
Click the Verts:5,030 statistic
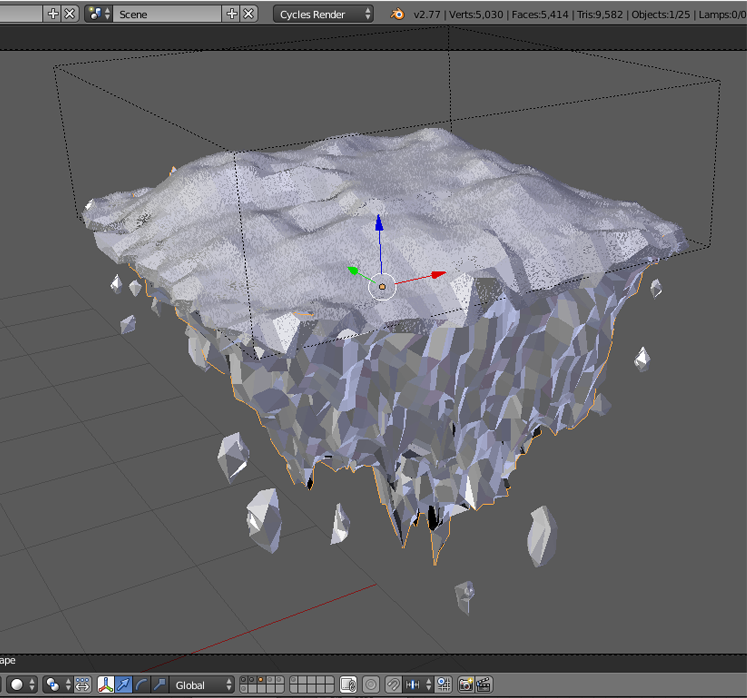(476, 15)
